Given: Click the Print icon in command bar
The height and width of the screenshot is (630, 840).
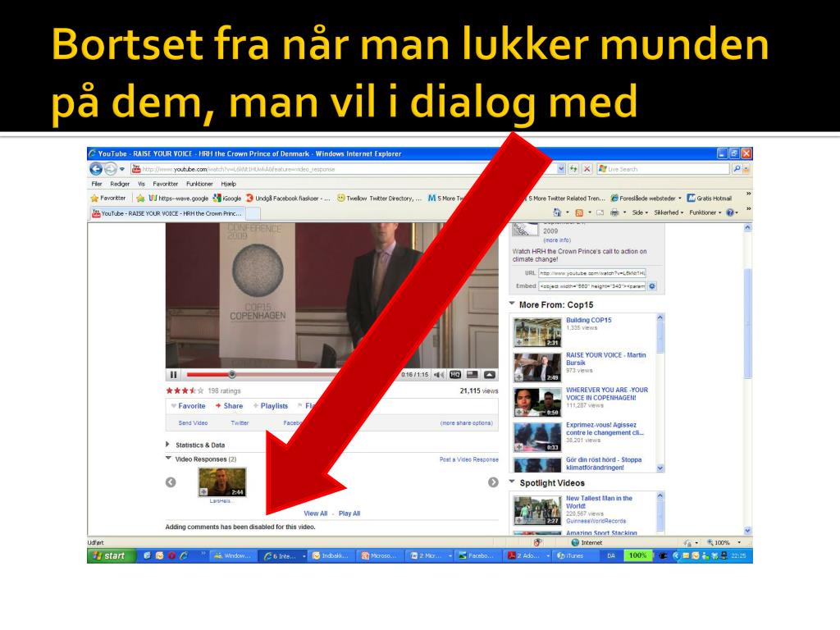Looking at the screenshot, I should (x=614, y=212).
